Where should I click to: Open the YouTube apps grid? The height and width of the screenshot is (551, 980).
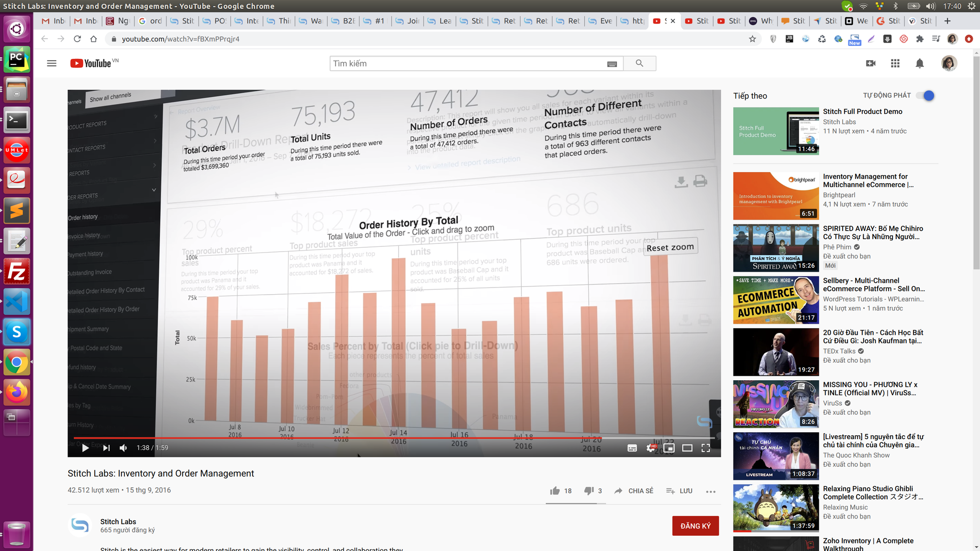click(895, 63)
